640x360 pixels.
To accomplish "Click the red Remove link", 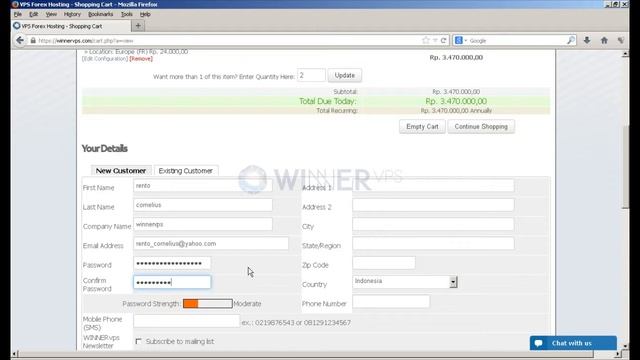I will (x=141, y=59).
